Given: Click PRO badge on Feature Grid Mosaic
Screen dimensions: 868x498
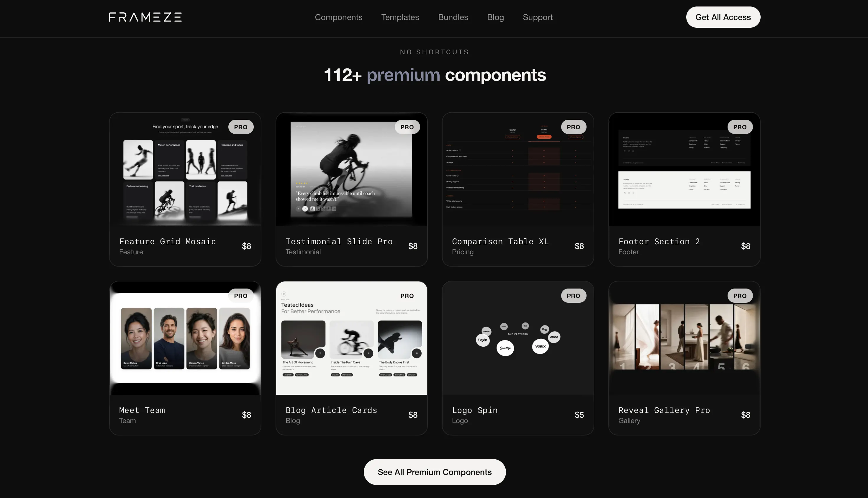Looking at the screenshot, I should click(241, 127).
